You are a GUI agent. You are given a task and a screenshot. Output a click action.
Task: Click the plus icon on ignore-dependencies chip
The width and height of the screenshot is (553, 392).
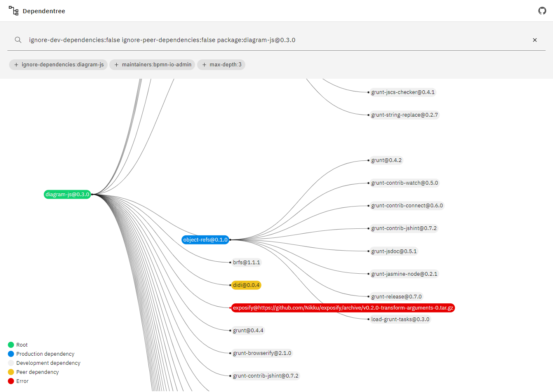point(16,65)
